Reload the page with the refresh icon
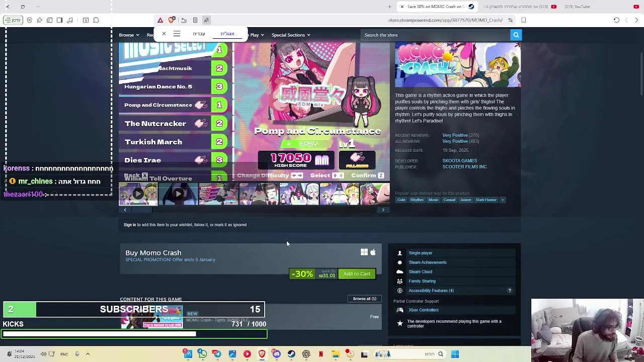The width and height of the screenshot is (644, 362). pyautogui.click(x=616, y=20)
